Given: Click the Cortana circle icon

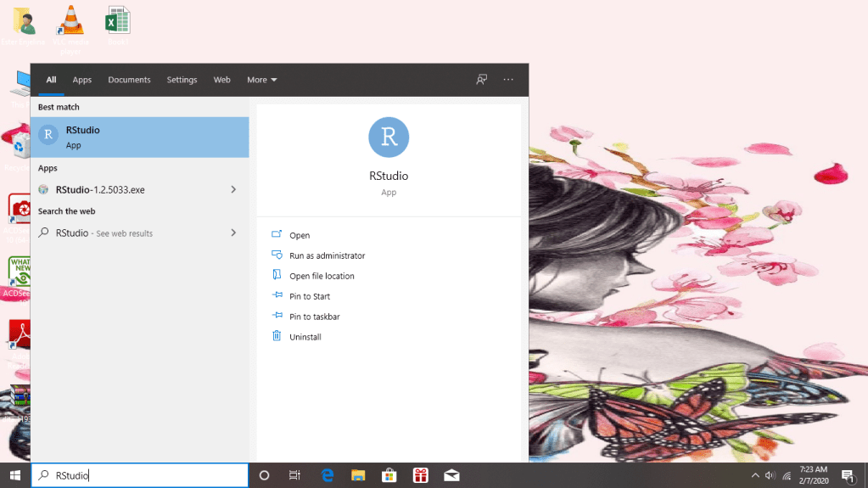Looking at the screenshot, I should point(264,475).
